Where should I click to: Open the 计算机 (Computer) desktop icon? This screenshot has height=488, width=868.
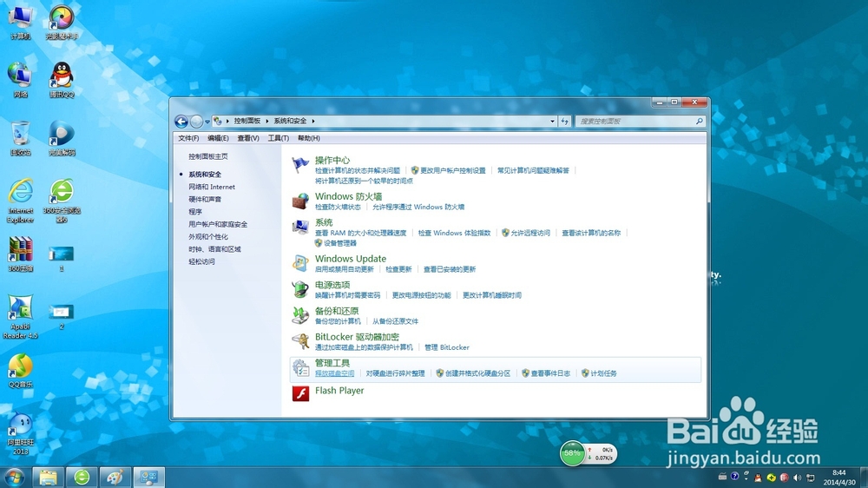(21, 23)
